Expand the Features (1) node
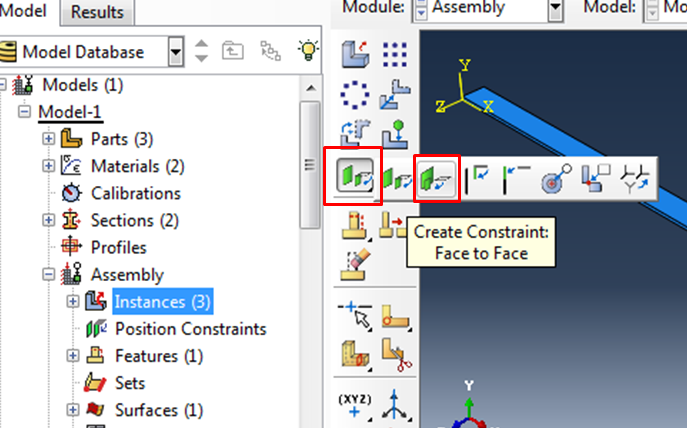This screenshot has height=428, width=687. tap(73, 356)
